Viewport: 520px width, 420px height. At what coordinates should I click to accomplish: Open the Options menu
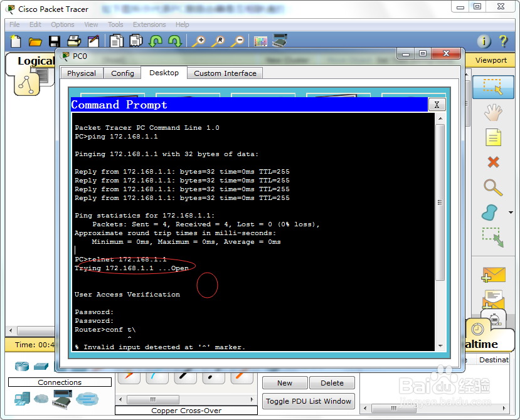[x=62, y=24]
